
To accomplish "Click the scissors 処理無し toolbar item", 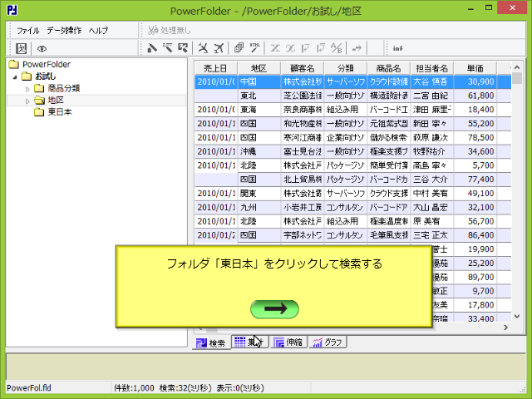I will (170, 31).
